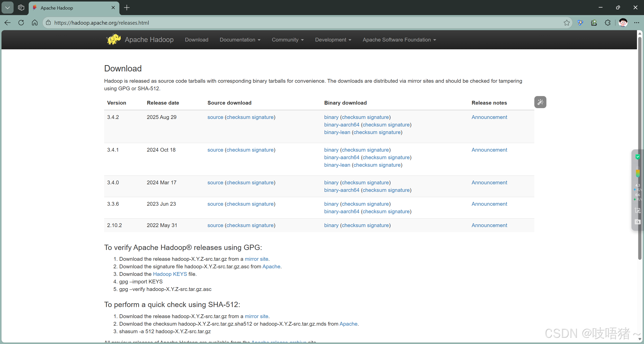Image resolution: width=644 pixels, height=344 pixels.
Task: Open the browser profile avatar
Action: [x=623, y=23]
